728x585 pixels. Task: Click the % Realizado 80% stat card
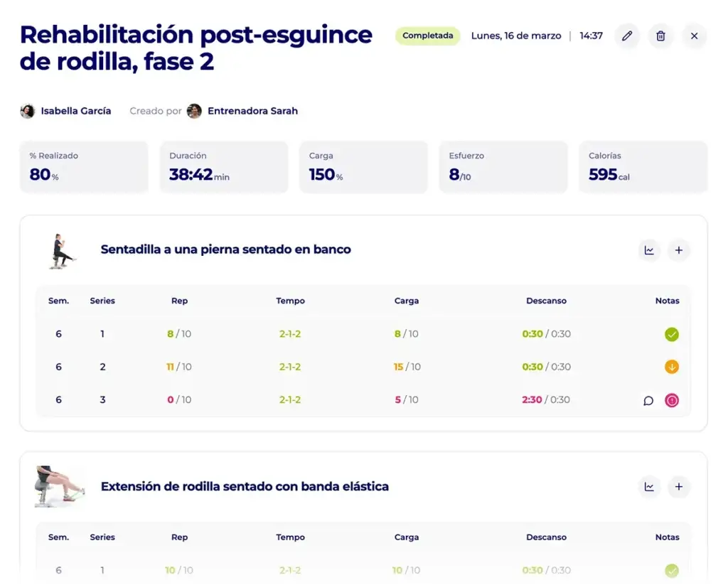coord(84,167)
